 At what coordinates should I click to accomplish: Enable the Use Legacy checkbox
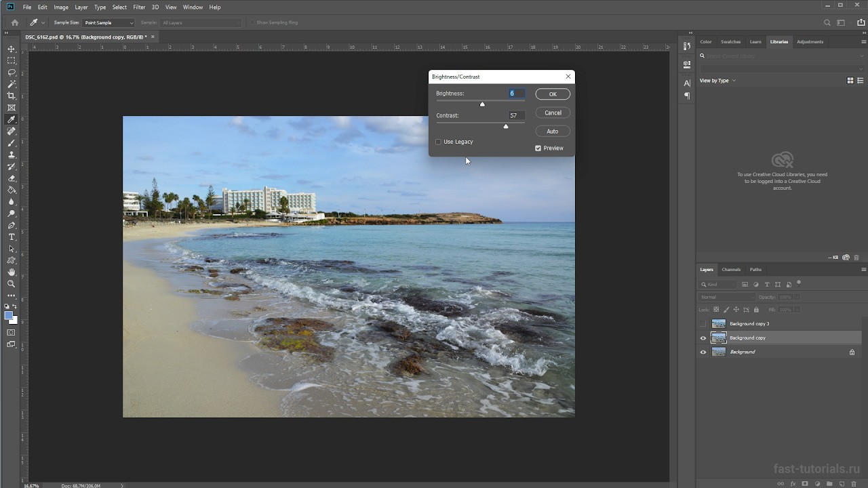click(x=438, y=142)
